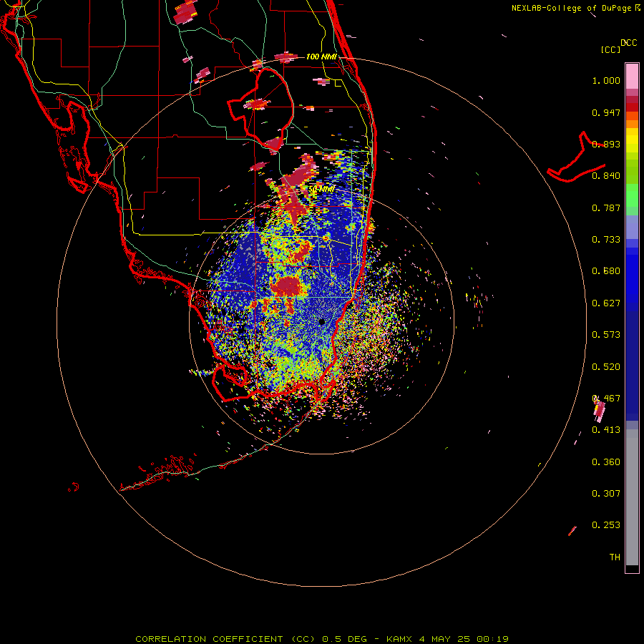Click the TH threshold label
644x644 pixels.
pyautogui.click(x=615, y=557)
